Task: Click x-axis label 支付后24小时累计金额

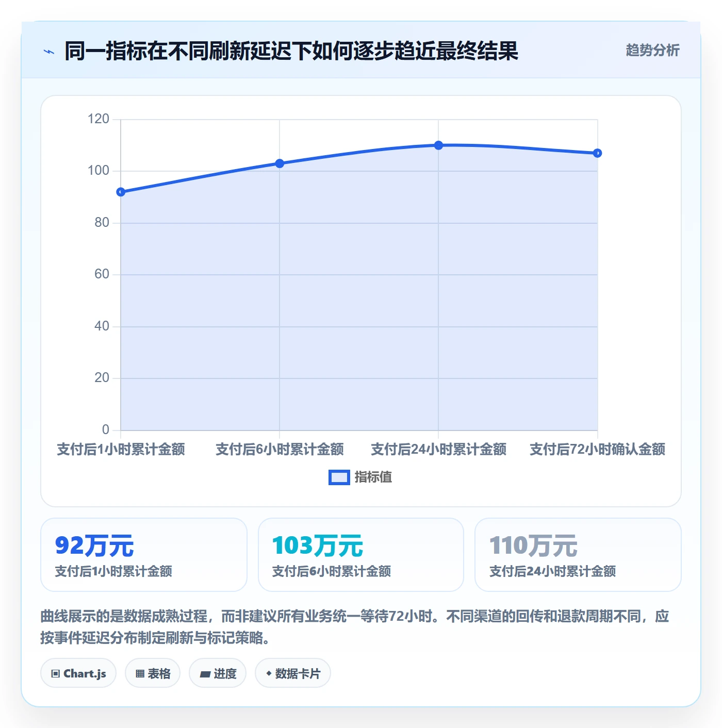Action: [438, 449]
